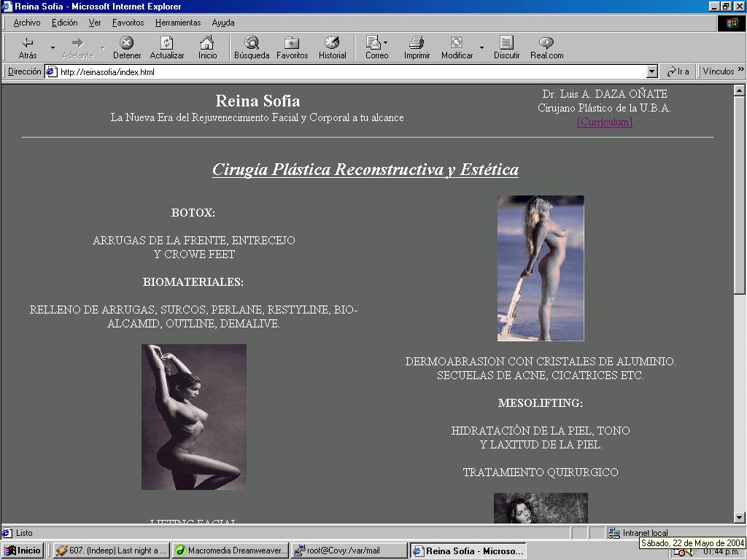Click the Internet Explorer title bar icon

coord(7,7)
